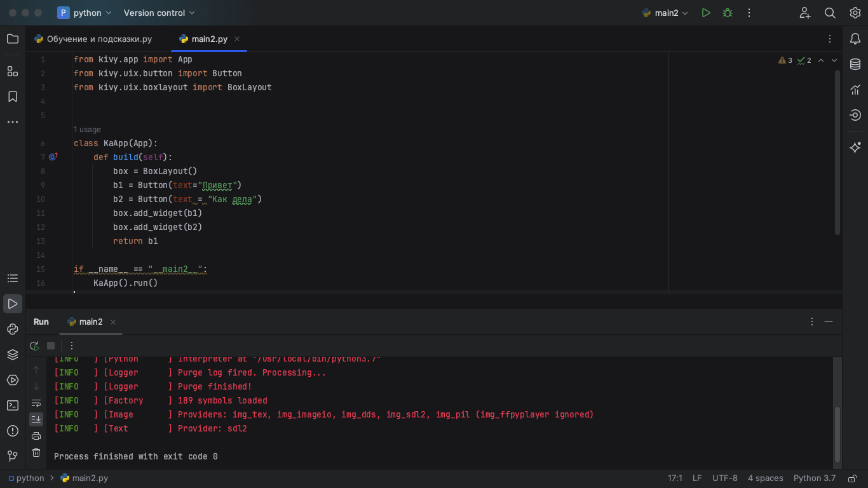Image resolution: width=868 pixels, height=488 pixels.
Task: Run main2 with the green play icon
Action: pyautogui.click(x=706, y=13)
